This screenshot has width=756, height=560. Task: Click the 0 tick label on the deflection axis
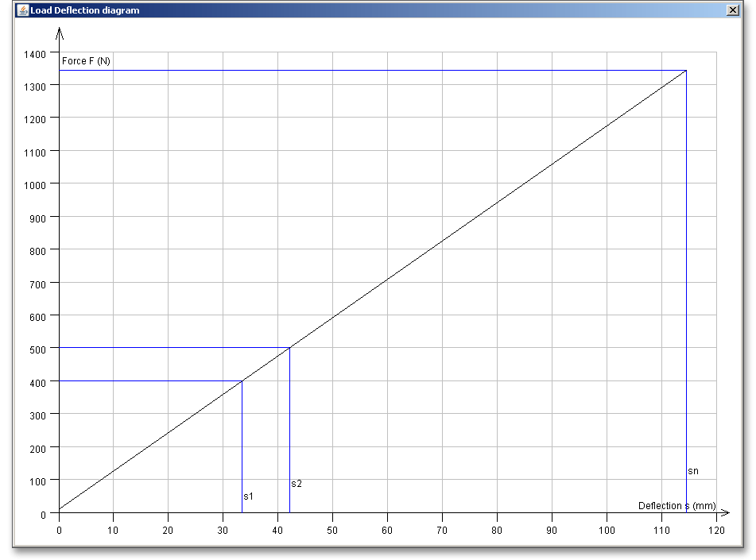[59, 529]
